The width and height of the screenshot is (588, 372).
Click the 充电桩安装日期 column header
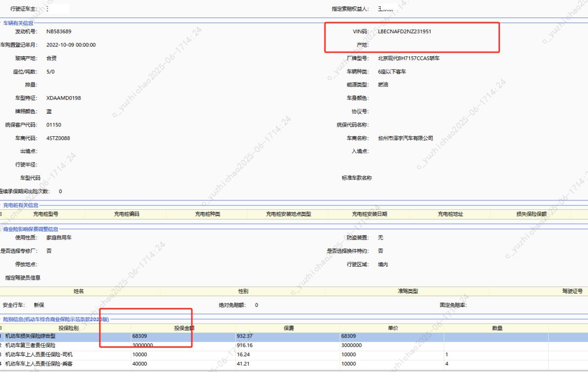(369, 214)
